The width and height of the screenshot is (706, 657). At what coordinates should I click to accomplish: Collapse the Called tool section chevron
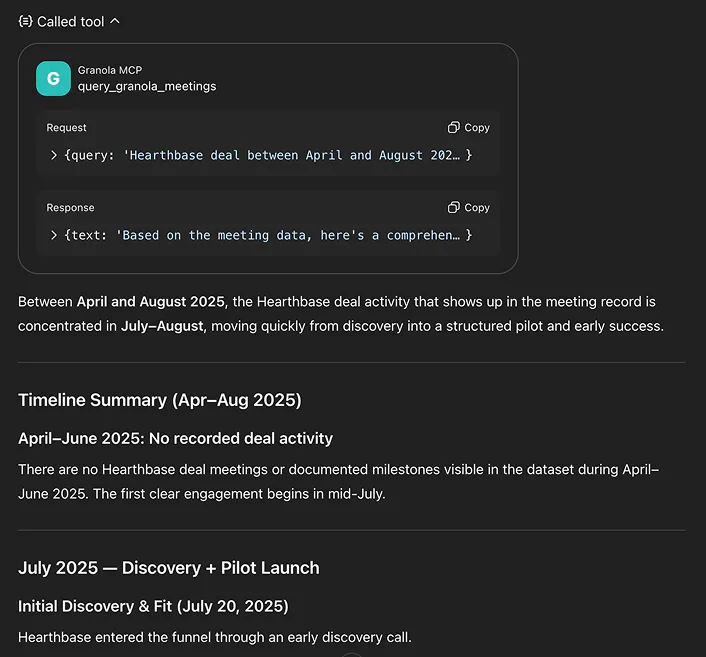(115, 21)
